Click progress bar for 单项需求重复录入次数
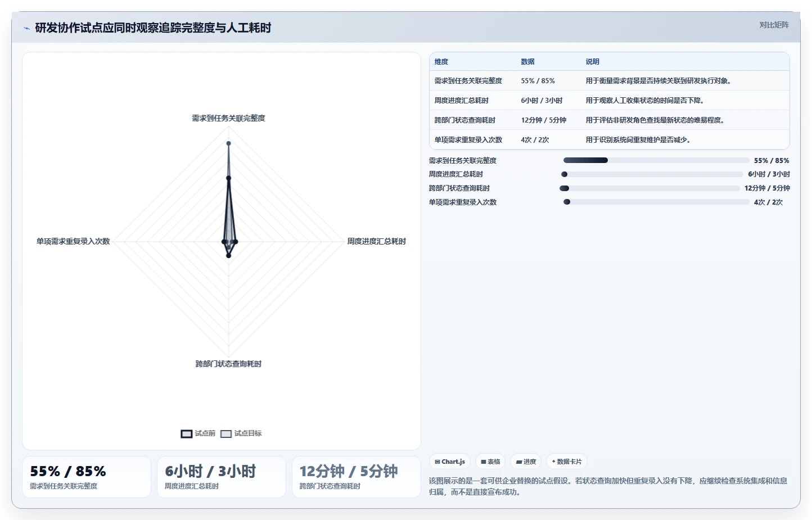 656,202
